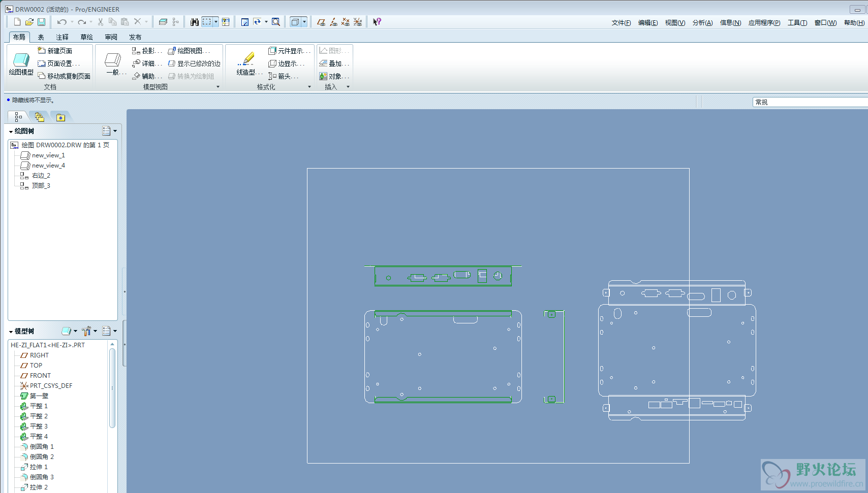
Task: Switch to the Table (表) tab
Action: (x=41, y=37)
